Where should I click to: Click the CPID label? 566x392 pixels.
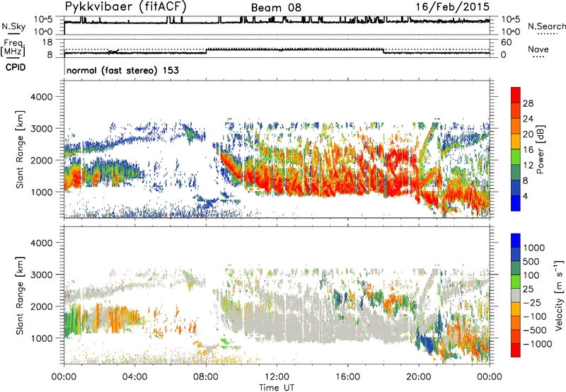(16, 67)
